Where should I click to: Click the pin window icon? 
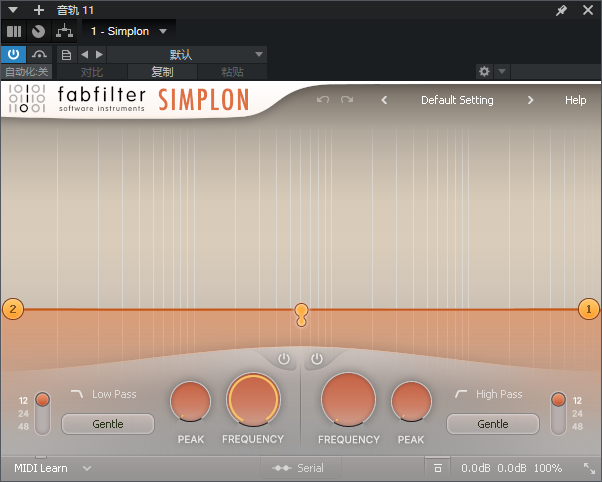click(561, 10)
